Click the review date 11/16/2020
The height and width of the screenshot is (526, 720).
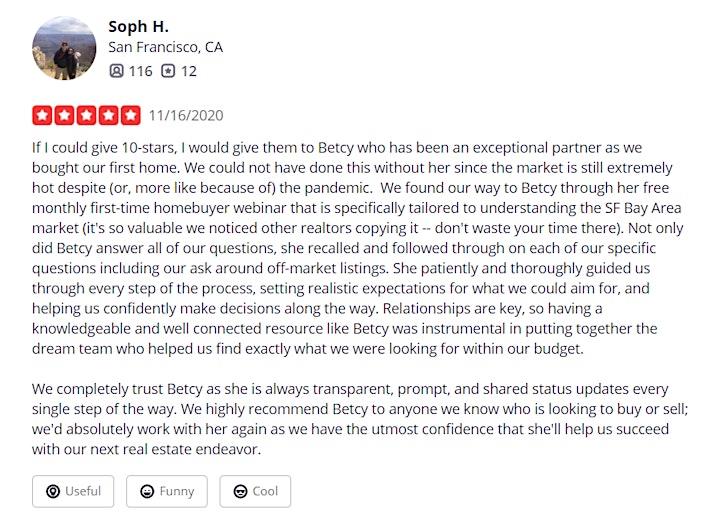186,115
